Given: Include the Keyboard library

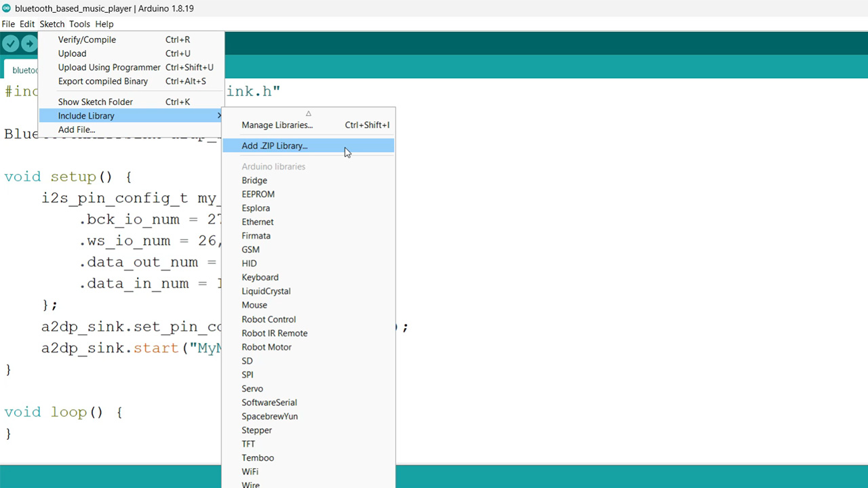Looking at the screenshot, I should 309,277.
